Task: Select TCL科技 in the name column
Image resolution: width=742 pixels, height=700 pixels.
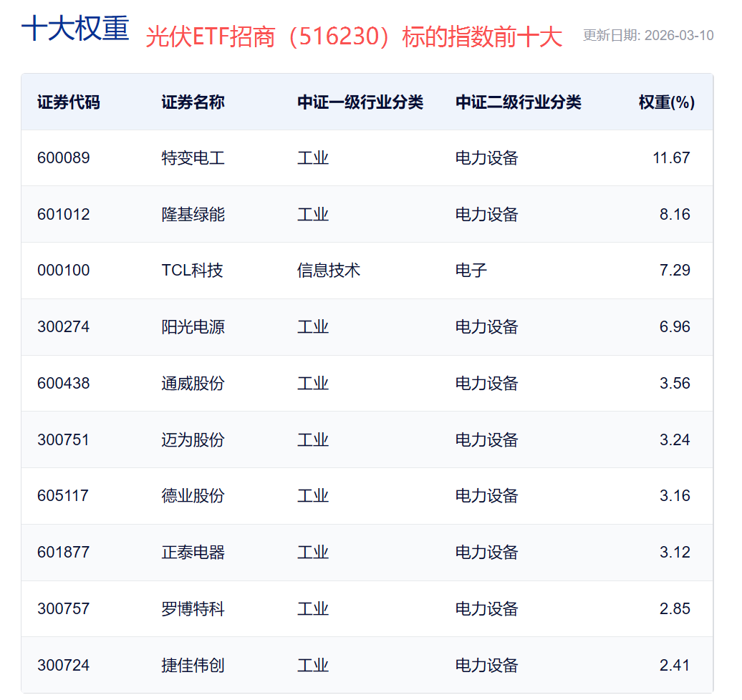Action: tap(192, 271)
